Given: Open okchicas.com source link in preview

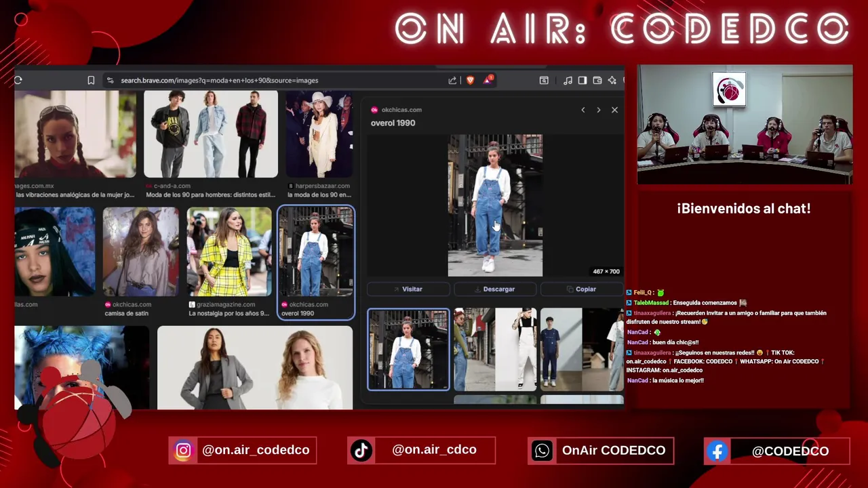Looking at the screenshot, I should click(401, 110).
